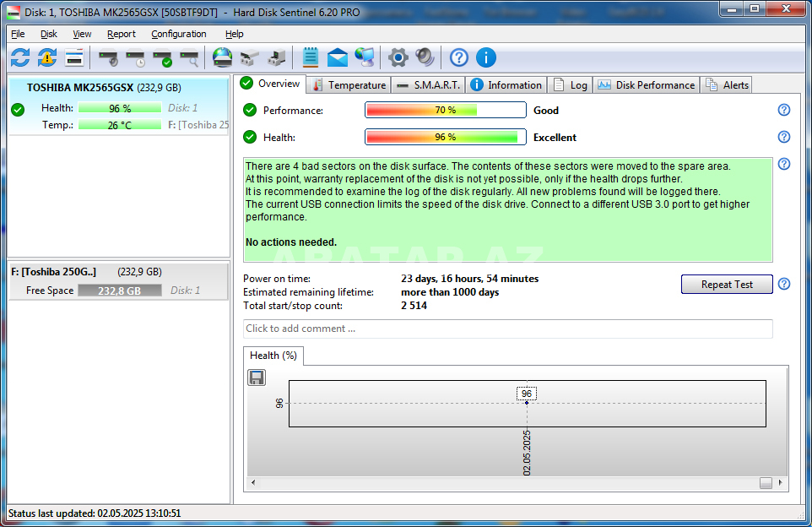Click the left panel Temp. 26 °C bar
Screen dimensions: 812x527
[120, 125]
